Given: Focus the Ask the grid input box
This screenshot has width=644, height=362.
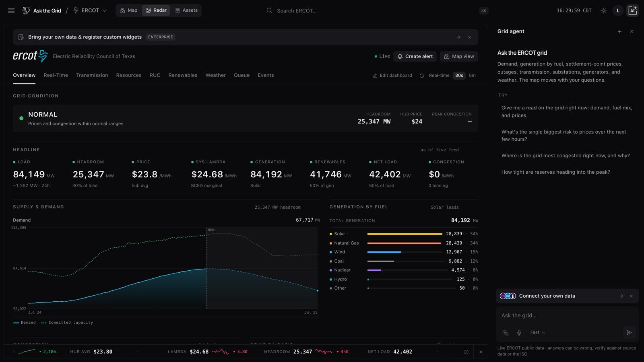Looking at the screenshot, I should [567, 316].
